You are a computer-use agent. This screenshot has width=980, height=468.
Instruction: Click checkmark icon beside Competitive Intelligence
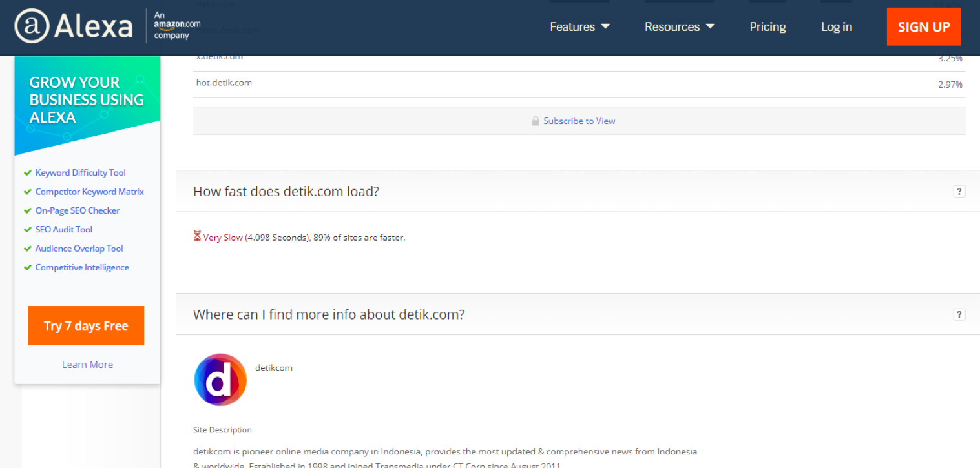(27, 267)
